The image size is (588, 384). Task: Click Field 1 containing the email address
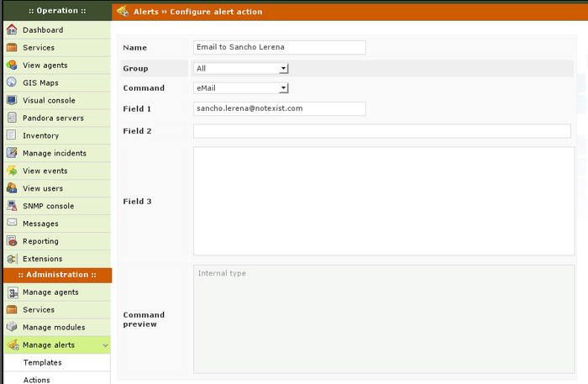pyautogui.click(x=279, y=108)
